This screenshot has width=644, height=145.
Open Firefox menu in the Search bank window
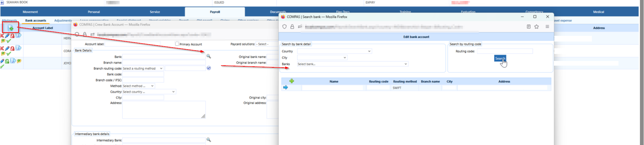coord(547,26)
